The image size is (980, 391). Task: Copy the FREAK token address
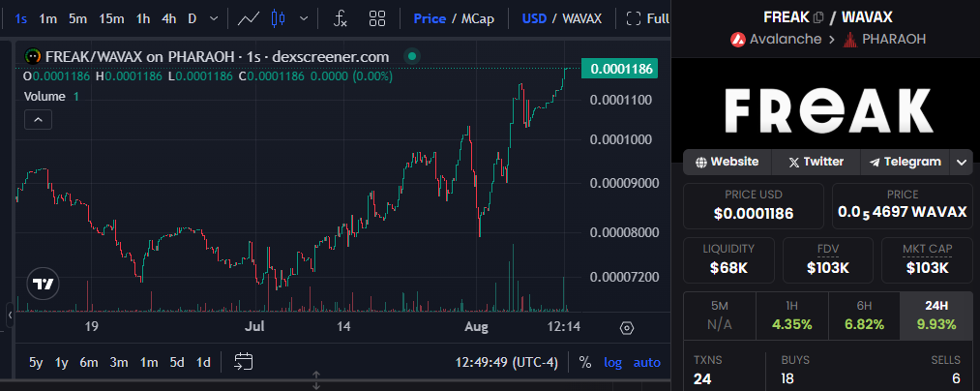pyautogui.click(x=818, y=17)
